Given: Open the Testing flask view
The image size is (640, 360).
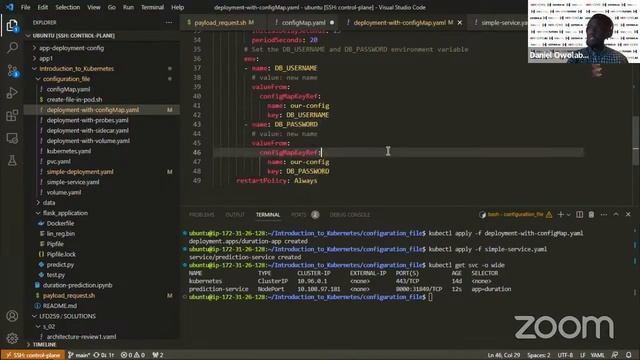Looking at the screenshot, I should (x=12, y=160).
